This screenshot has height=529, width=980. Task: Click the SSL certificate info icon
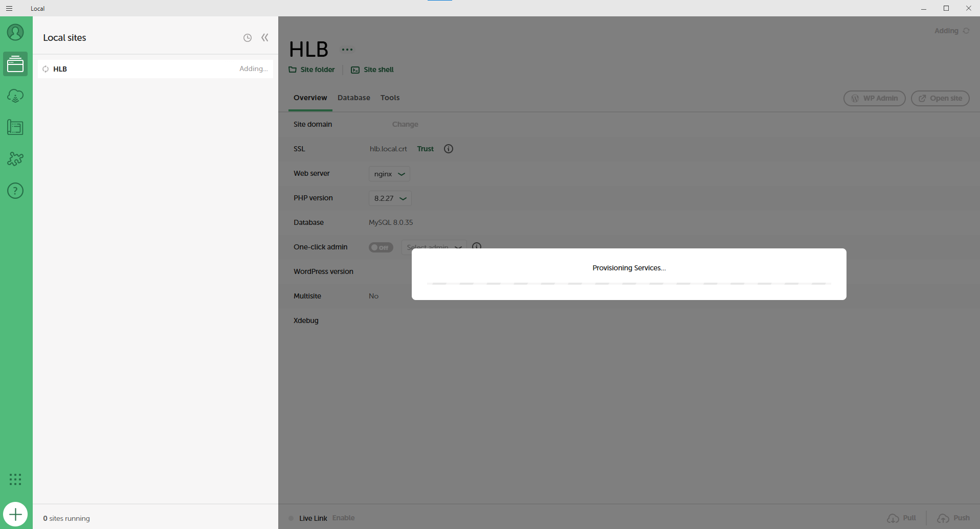[x=448, y=148]
